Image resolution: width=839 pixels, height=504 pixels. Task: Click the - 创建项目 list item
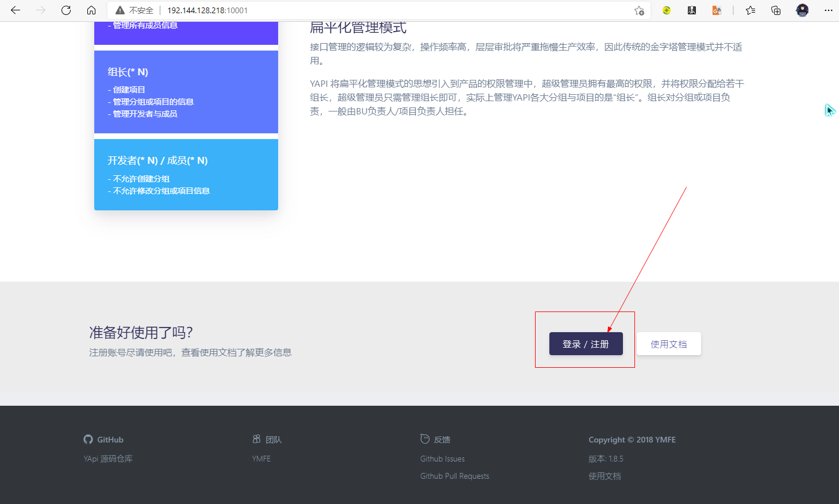click(x=126, y=90)
